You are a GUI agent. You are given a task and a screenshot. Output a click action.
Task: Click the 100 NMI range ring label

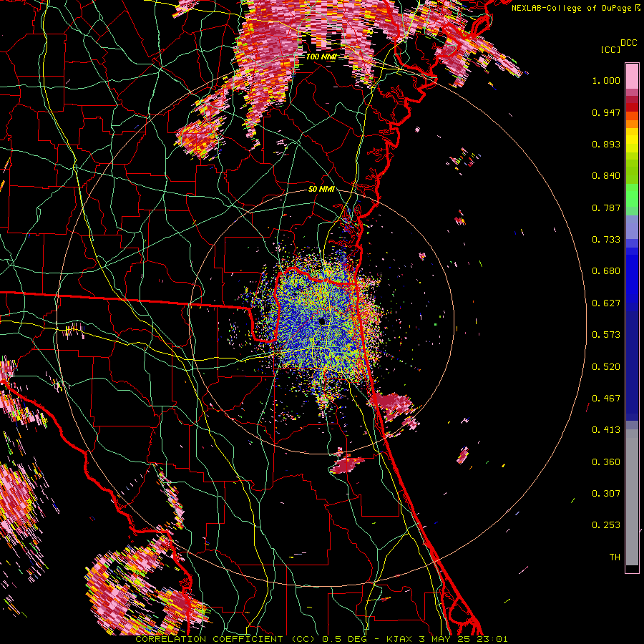click(x=321, y=57)
